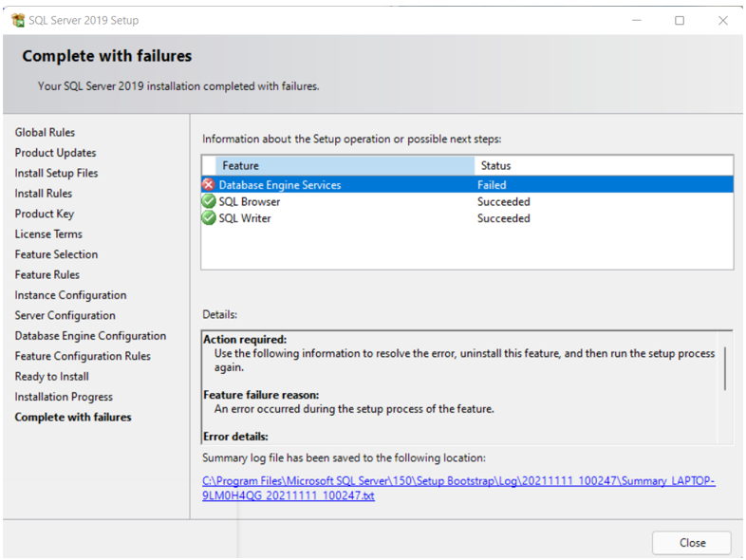
Task: Select the Database Engine Services row
Action: pyautogui.click(x=467, y=184)
